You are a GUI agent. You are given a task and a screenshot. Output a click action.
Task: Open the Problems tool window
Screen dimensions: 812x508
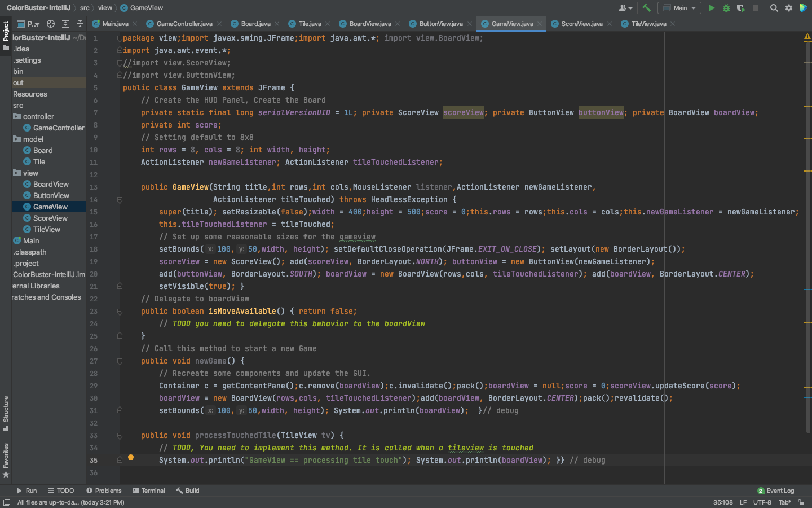pyautogui.click(x=104, y=491)
